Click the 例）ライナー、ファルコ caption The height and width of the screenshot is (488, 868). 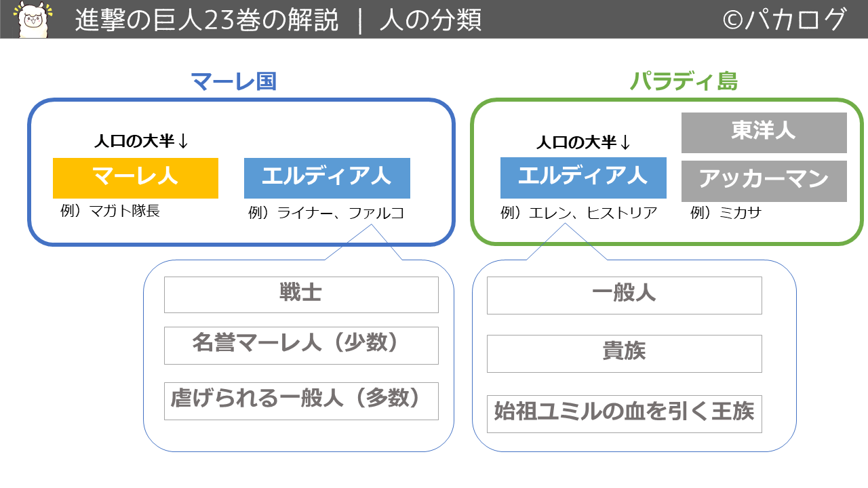tap(327, 213)
